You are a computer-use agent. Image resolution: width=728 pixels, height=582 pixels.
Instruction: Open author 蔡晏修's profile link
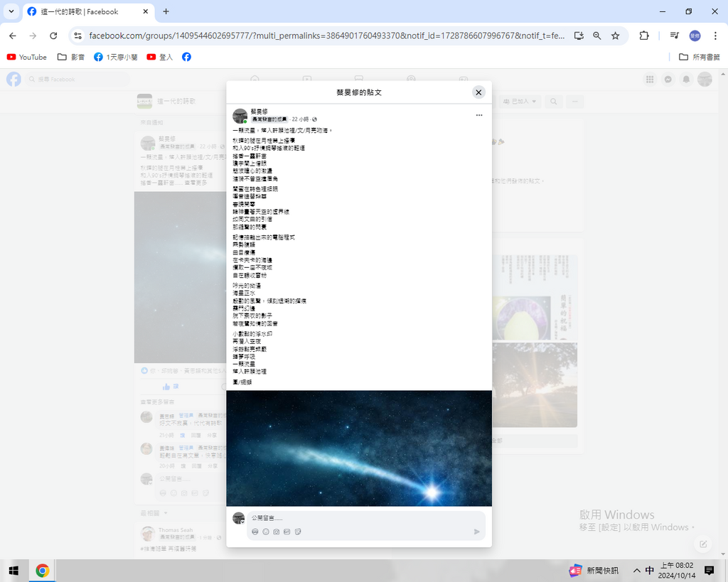coord(259,112)
